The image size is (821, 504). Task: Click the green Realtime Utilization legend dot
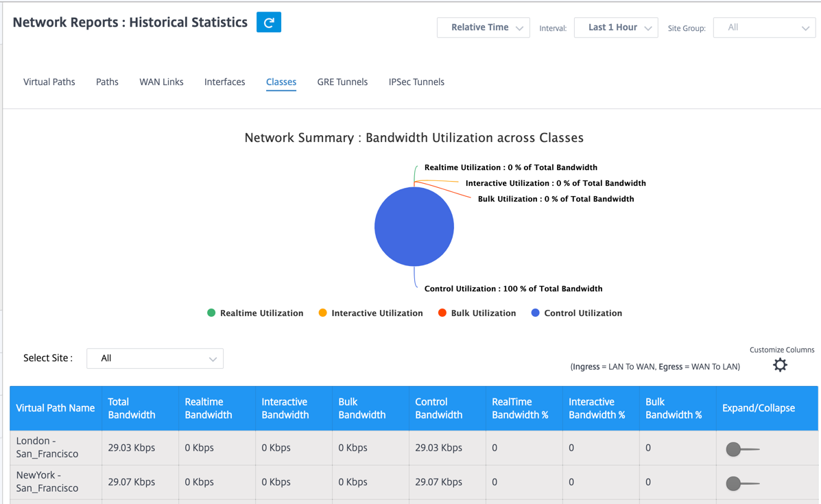[211, 313]
